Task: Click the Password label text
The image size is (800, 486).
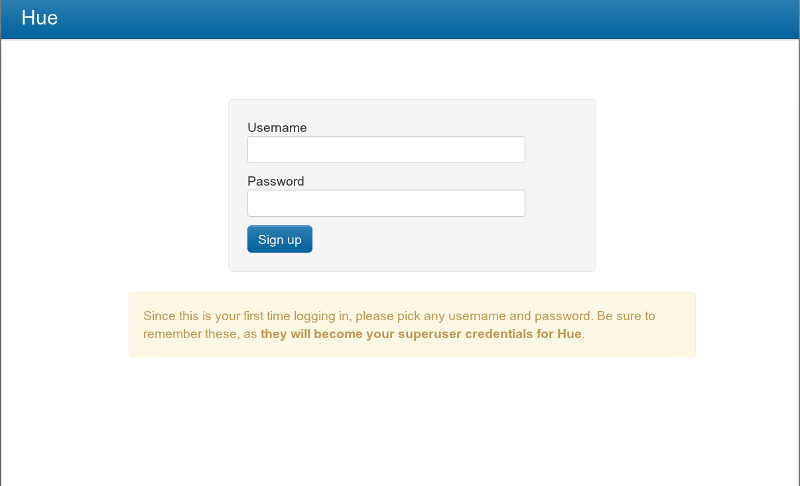Action: (275, 182)
